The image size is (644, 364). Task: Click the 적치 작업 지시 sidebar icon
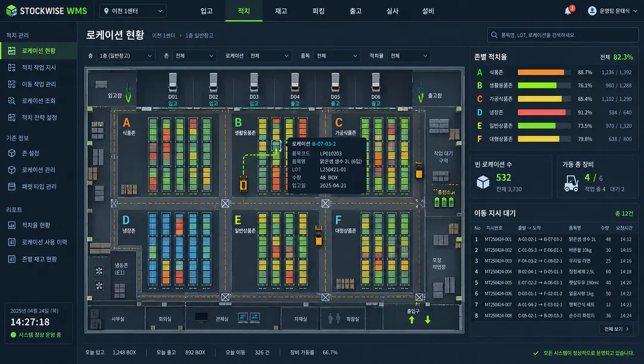coord(12,68)
